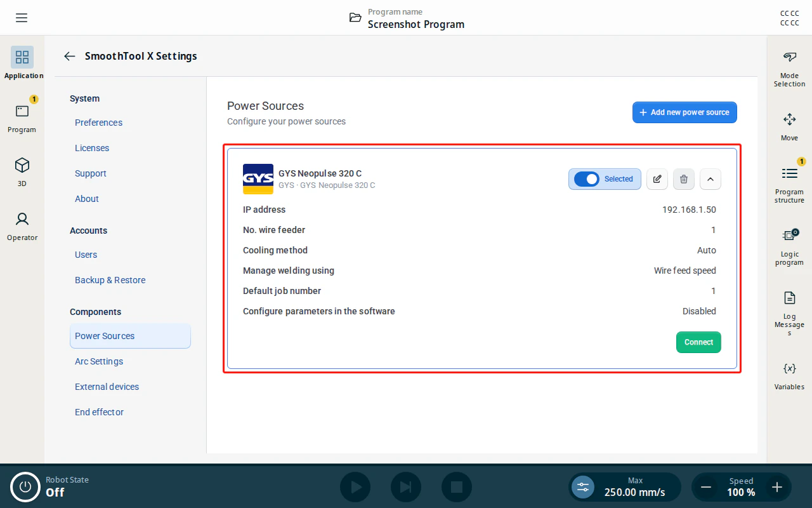This screenshot has height=508, width=812.
Task: Open the Variables panel
Action: [789, 375]
